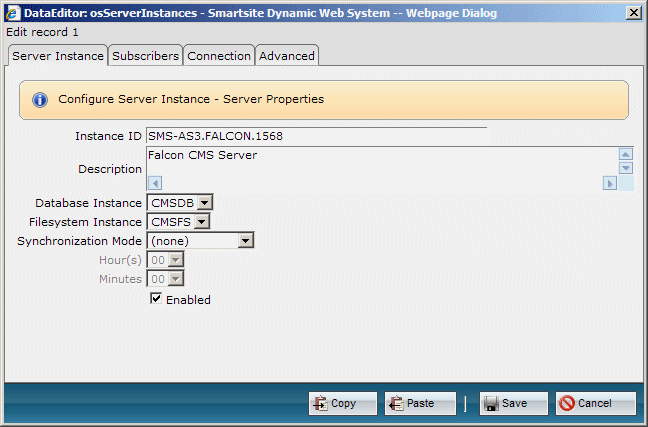Click the Edit record 1 text
The height and width of the screenshot is (427, 648).
tap(42, 32)
